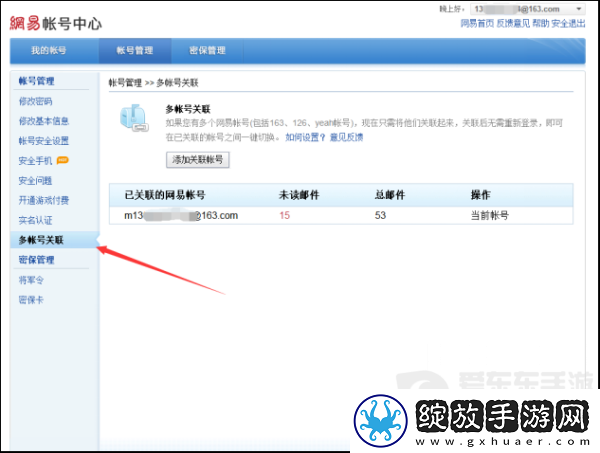This screenshot has height=453, width=600.
Task: Open the account dropdown arrow at top right
Action: (579, 9)
